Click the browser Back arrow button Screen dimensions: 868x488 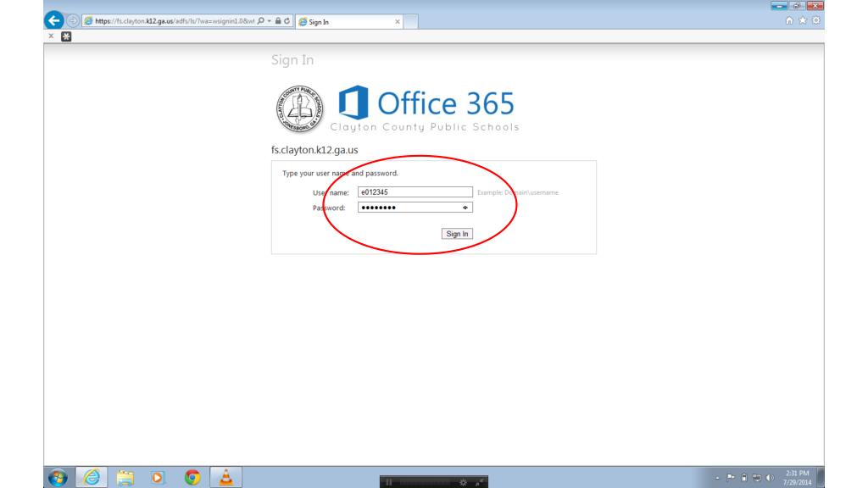pos(53,20)
